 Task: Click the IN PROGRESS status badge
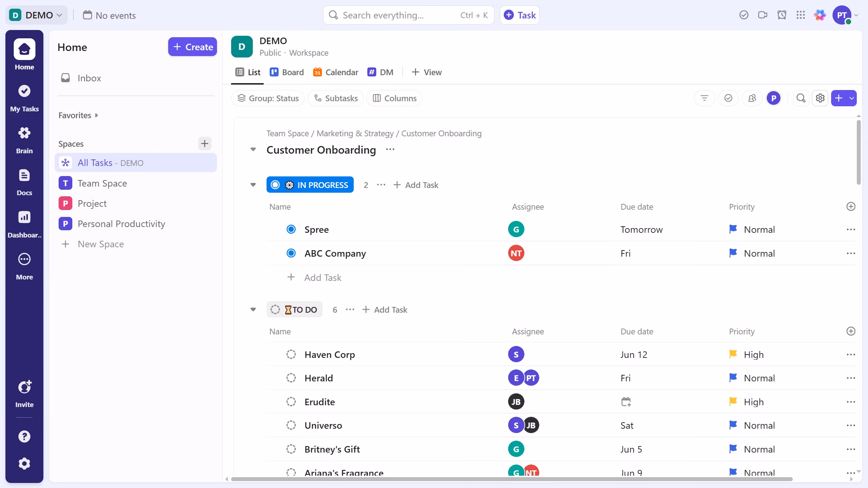click(x=310, y=185)
